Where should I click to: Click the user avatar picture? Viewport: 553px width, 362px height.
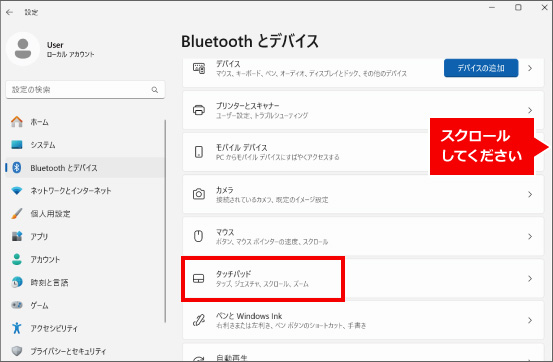(x=23, y=49)
